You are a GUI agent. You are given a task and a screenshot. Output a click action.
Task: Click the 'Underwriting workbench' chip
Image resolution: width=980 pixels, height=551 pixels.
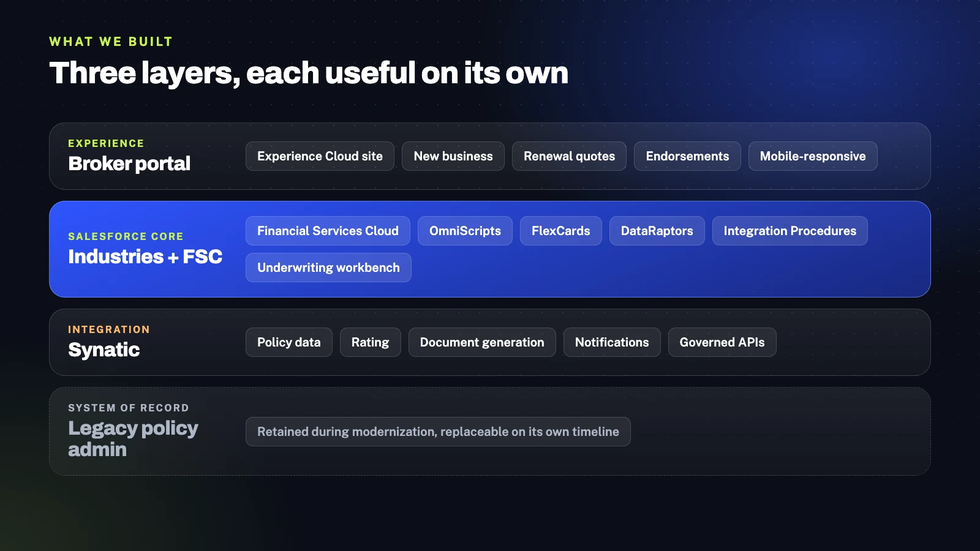point(328,268)
